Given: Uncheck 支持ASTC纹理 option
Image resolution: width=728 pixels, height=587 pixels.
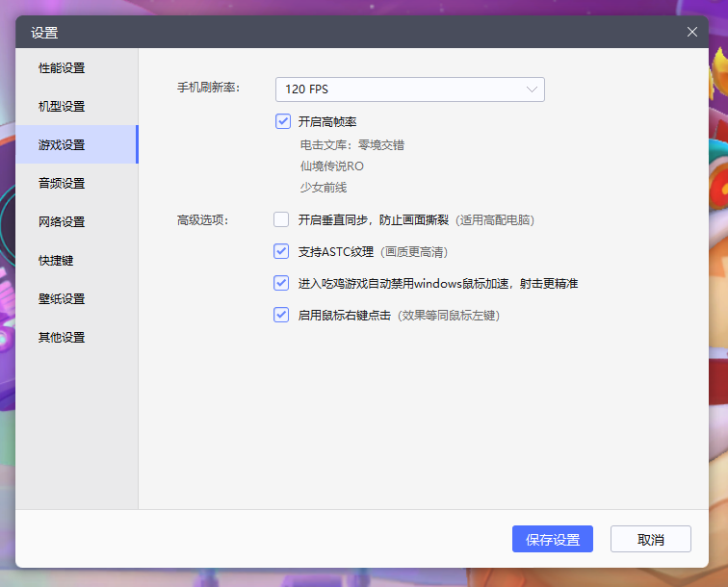Looking at the screenshot, I should [x=281, y=252].
